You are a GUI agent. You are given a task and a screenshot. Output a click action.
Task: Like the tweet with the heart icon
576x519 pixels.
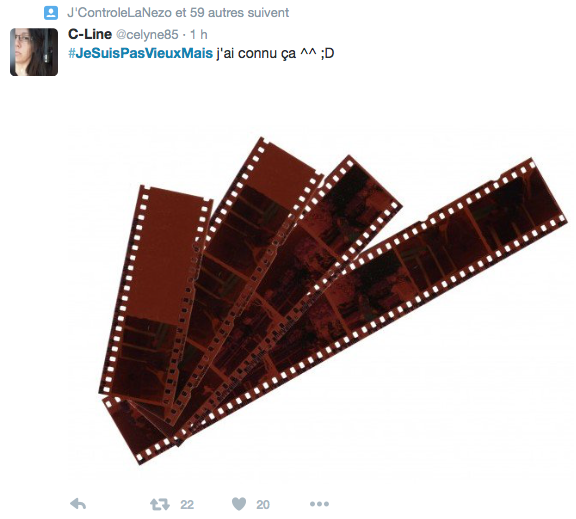click(239, 504)
